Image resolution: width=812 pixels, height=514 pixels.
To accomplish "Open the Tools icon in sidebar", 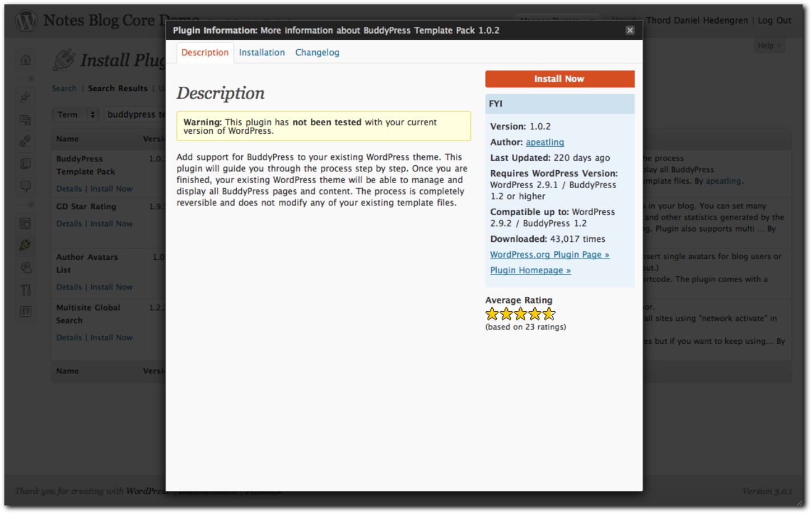I will tap(26, 289).
